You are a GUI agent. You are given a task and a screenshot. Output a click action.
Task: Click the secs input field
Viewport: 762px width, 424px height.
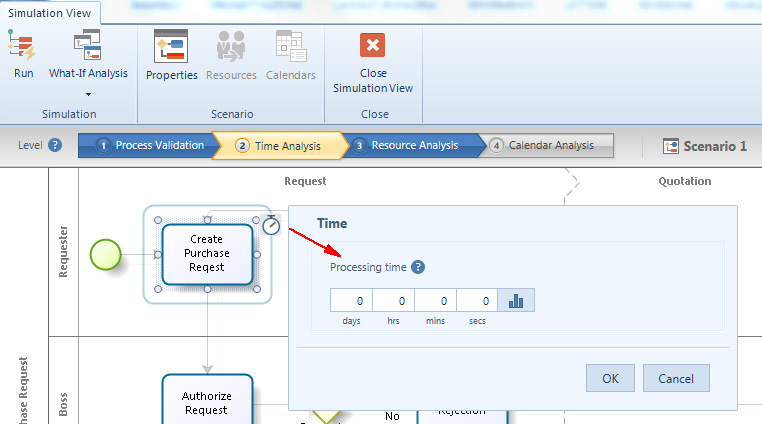[x=477, y=300]
